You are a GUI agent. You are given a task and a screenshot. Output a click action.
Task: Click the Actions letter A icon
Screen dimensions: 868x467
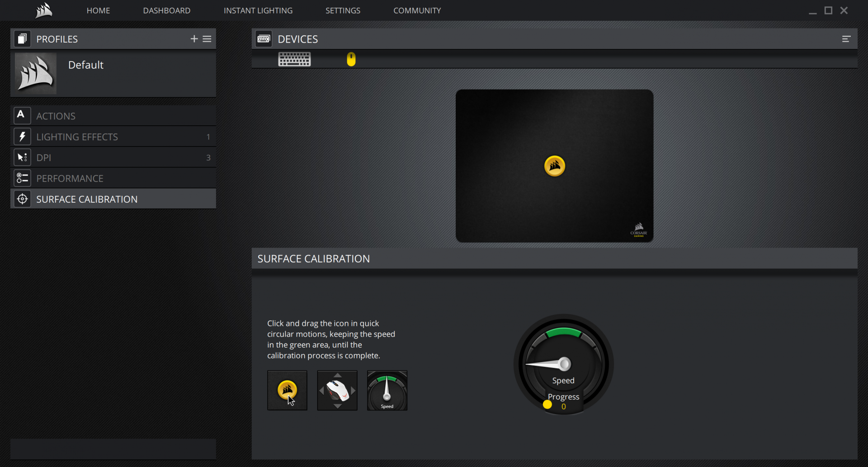22,115
